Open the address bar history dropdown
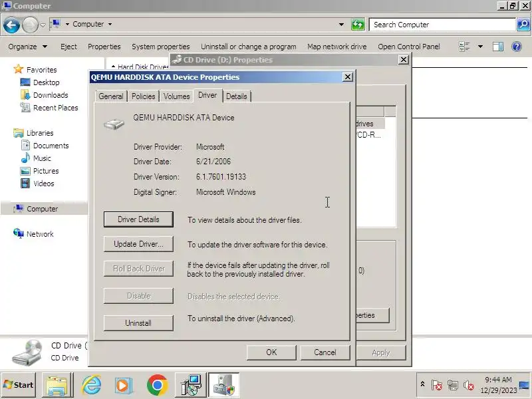Viewport: 532px width, 399px height. pyautogui.click(x=341, y=25)
